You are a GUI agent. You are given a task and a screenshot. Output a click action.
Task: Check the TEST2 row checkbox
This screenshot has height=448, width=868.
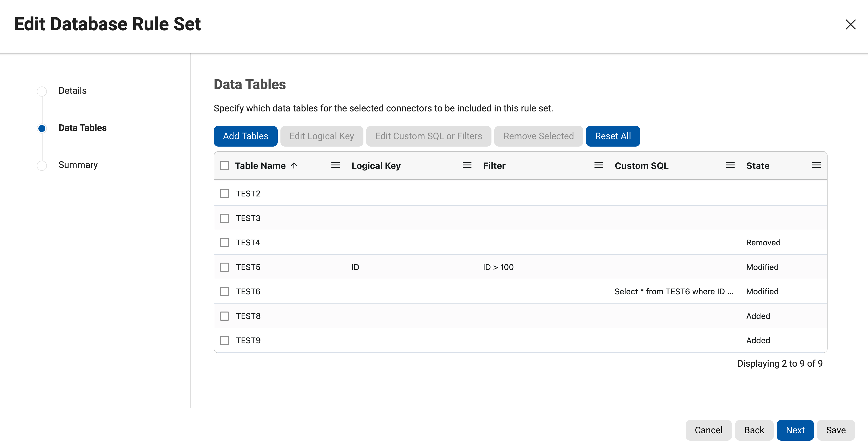(x=224, y=194)
